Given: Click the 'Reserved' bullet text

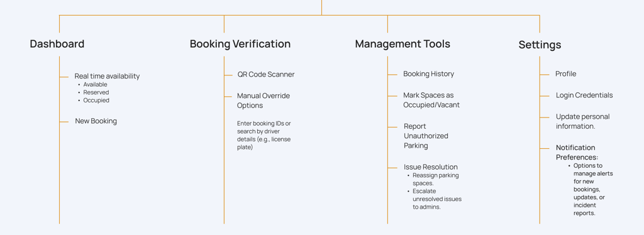Looking at the screenshot, I should point(96,92).
